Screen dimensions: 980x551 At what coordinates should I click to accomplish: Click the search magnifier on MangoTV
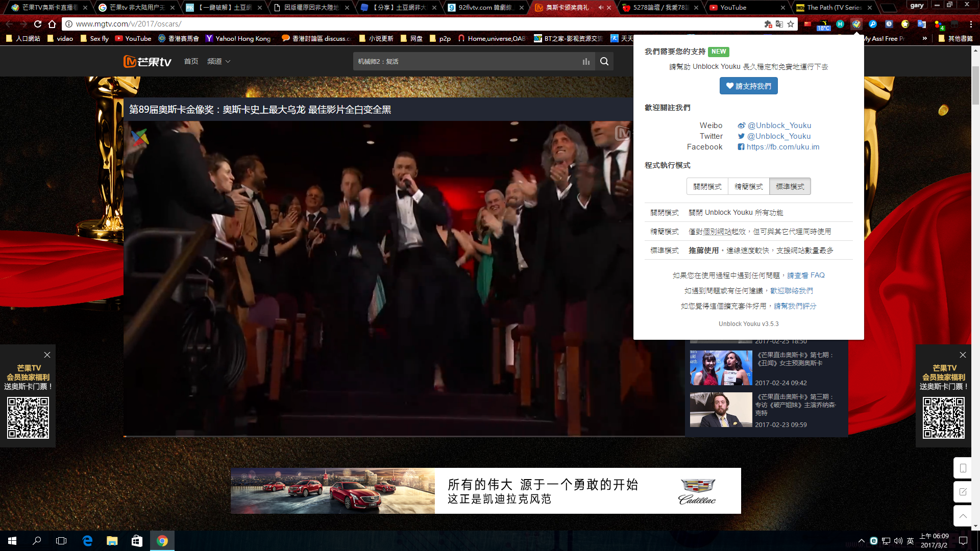pos(604,61)
